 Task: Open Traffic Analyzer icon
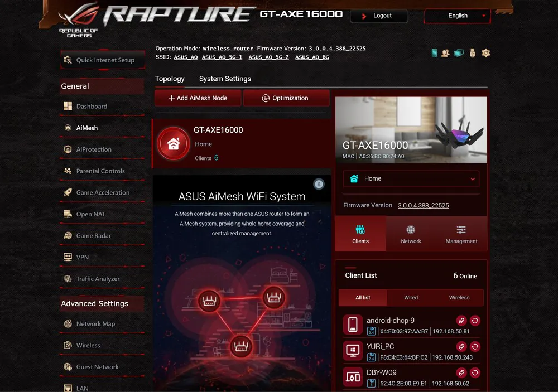(x=68, y=279)
